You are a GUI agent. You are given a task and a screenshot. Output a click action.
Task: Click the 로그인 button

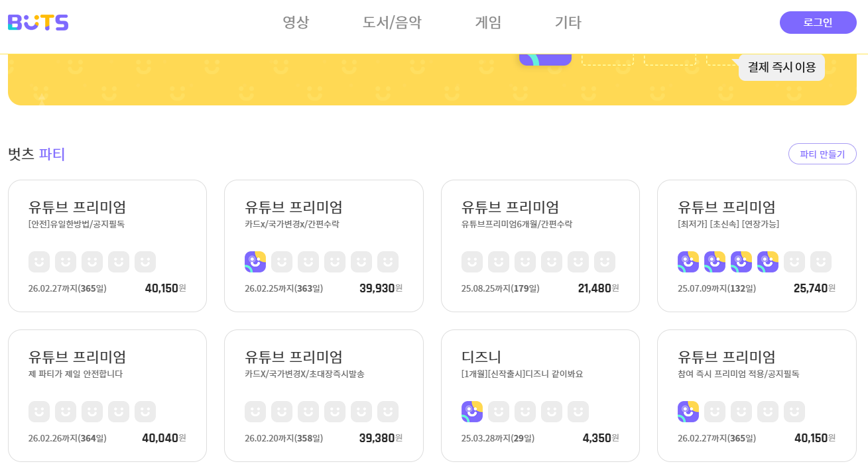tap(818, 23)
